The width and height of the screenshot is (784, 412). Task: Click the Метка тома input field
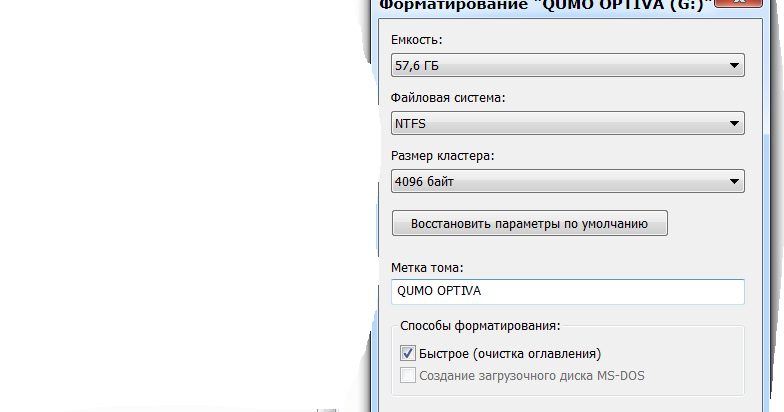pyautogui.click(x=567, y=291)
